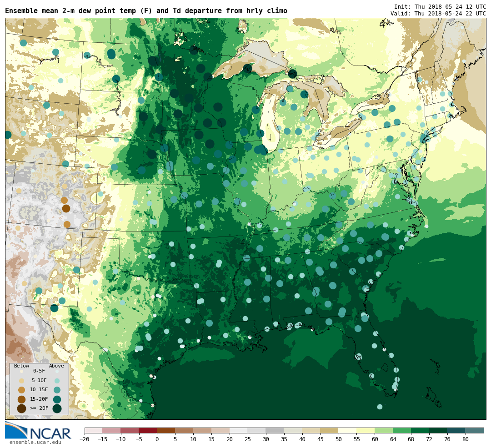Click the gray colorbar segment between 30 and 35

click(x=275, y=430)
